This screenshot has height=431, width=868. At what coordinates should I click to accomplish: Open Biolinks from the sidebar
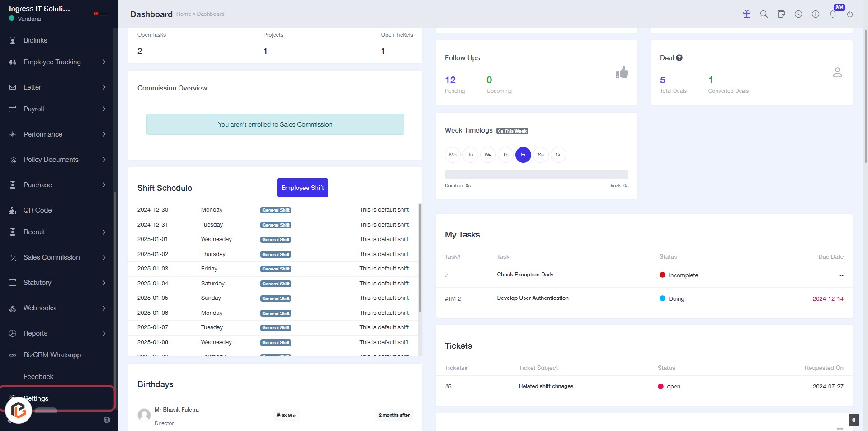coord(35,40)
